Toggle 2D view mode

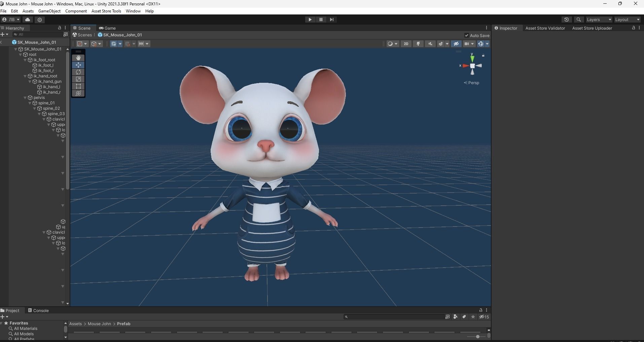pos(406,44)
